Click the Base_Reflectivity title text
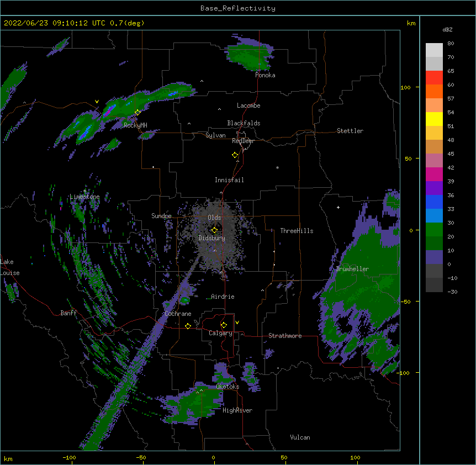Image resolution: width=476 pixels, height=465 pixels. [x=238, y=8]
